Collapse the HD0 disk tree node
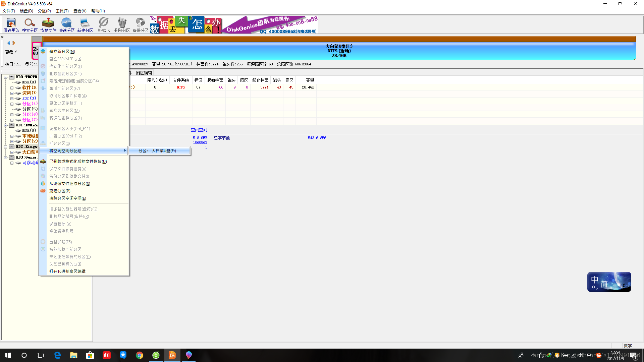The height and width of the screenshot is (362, 644). [6, 77]
